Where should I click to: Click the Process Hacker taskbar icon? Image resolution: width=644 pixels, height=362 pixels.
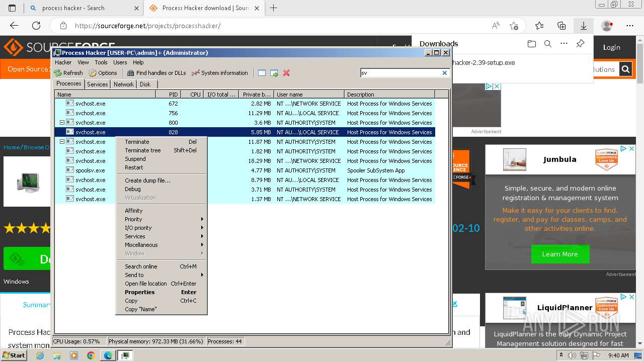click(x=125, y=355)
